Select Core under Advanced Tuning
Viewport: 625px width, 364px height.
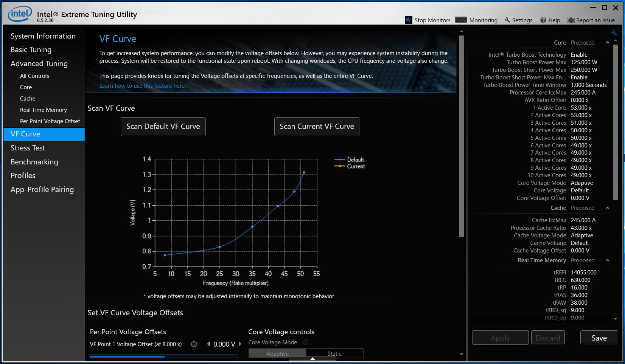[26, 87]
